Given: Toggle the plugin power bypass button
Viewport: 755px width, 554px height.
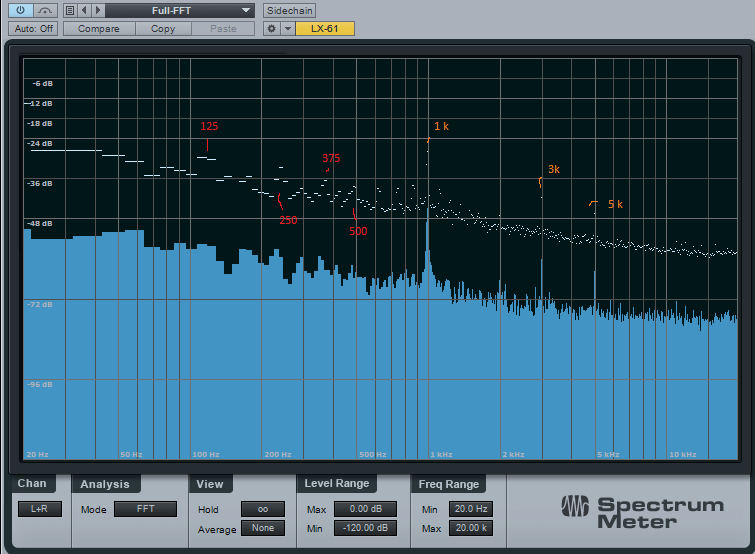Looking at the screenshot, I should 20,10.
